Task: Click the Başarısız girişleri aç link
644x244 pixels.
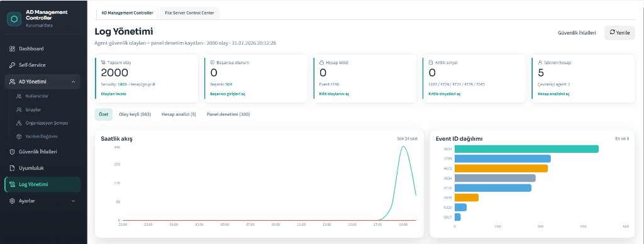Action: [x=228, y=94]
